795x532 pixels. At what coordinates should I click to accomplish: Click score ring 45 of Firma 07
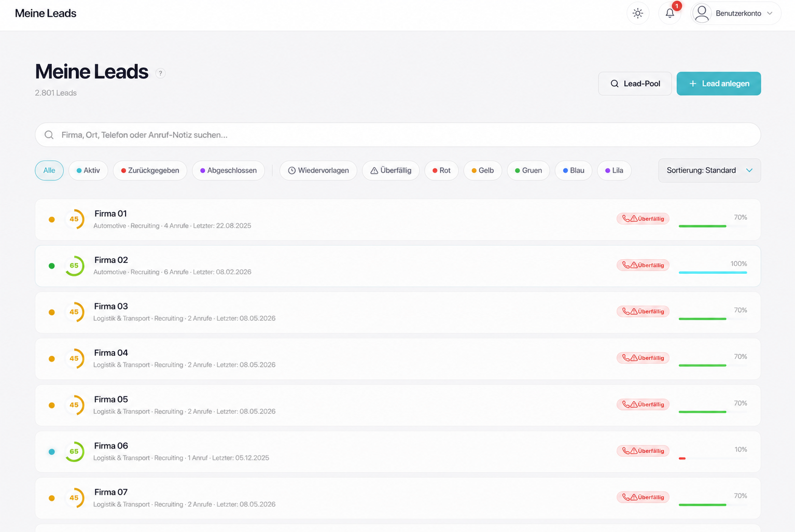pos(74,498)
